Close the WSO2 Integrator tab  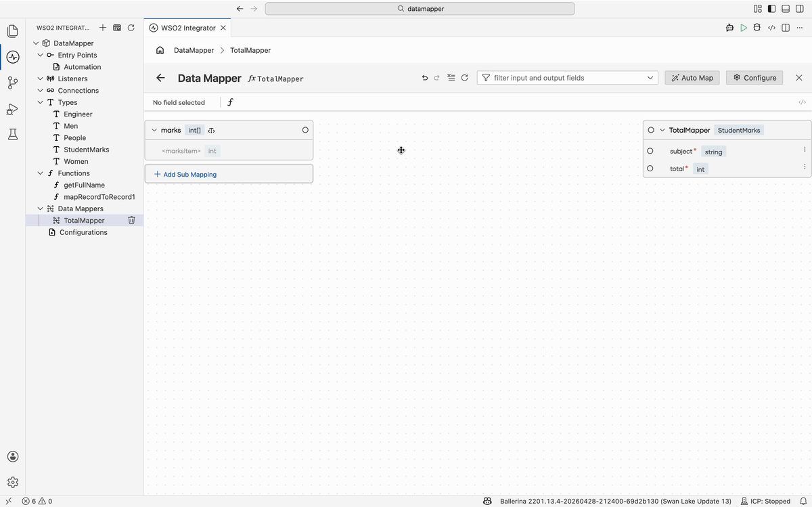point(223,28)
